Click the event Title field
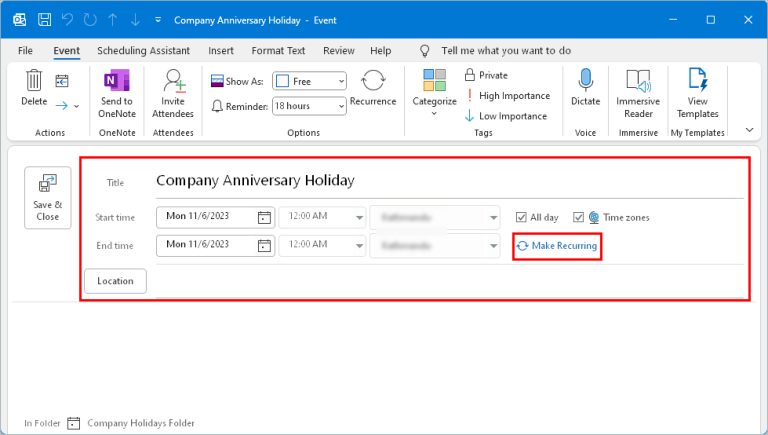Image resolution: width=768 pixels, height=435 pixels. pyautogui.click(x=450, y=180)
